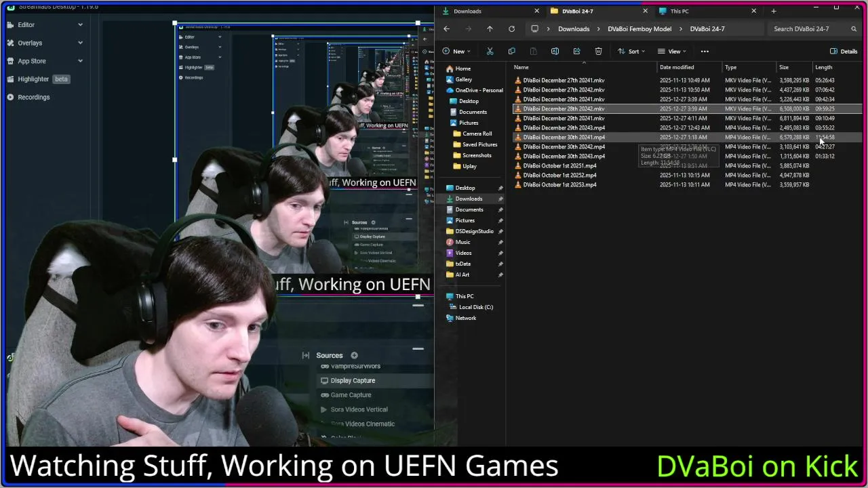
Task: Open Home in navigation pane
Action: coord(462,68)
